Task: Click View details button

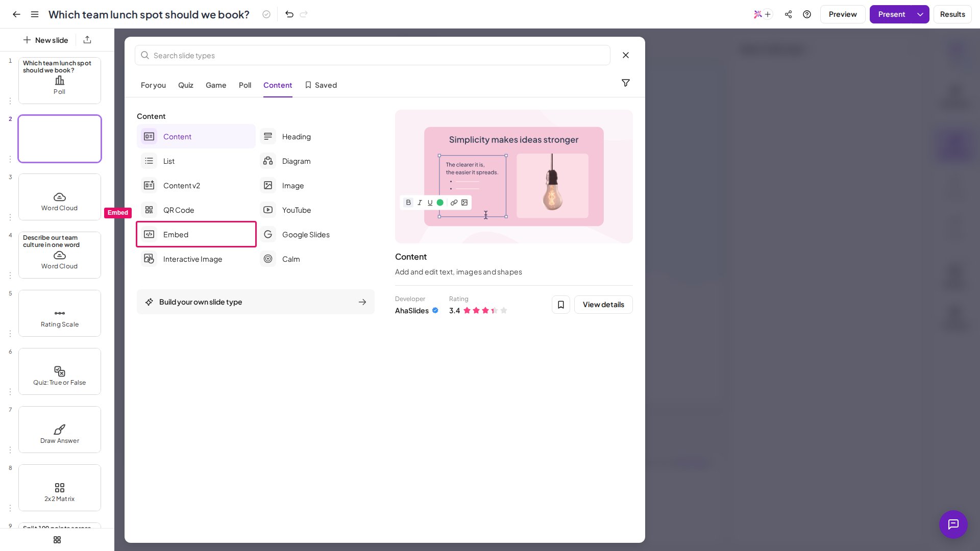Action: click(603, 305)
